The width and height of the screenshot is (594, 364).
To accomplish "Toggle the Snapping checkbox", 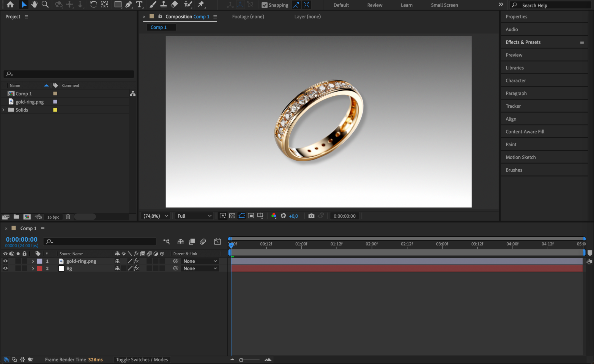I will tap(264, 5).
